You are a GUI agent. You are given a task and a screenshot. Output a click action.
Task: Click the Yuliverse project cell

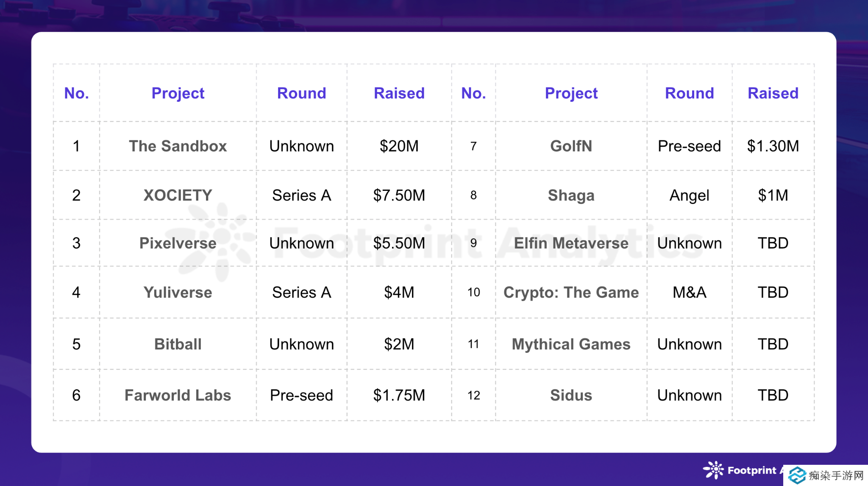coord(178,293)
